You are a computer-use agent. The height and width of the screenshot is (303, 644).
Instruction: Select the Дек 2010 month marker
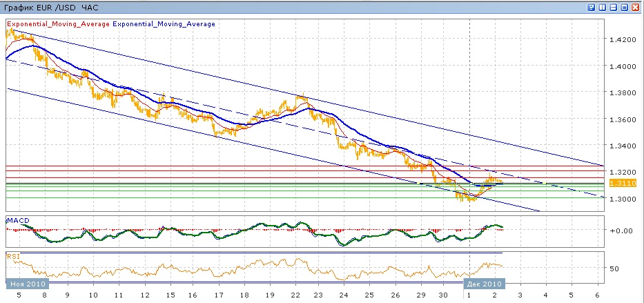484,284
